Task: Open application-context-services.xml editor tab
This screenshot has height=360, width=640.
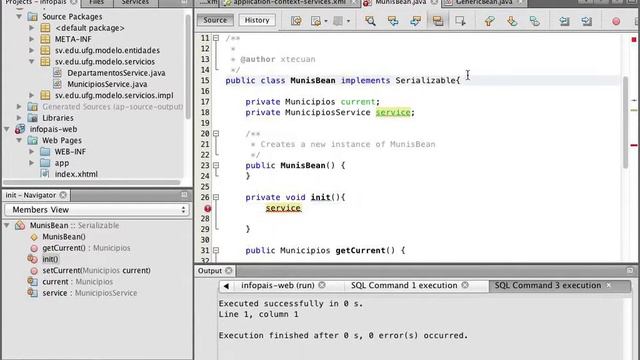Action: [289, 2]
